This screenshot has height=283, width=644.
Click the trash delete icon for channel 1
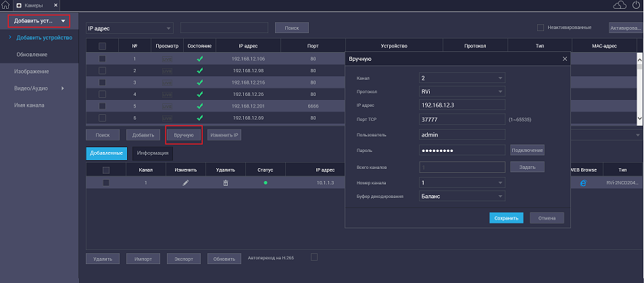[x=226, y=183]
